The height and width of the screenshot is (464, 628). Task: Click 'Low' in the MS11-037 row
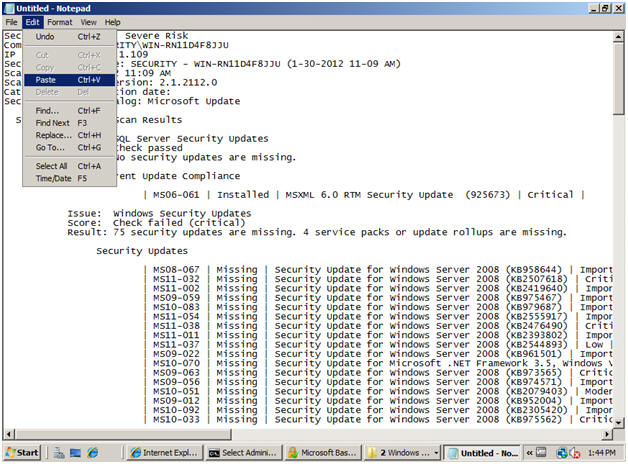(x=594, y=345)
